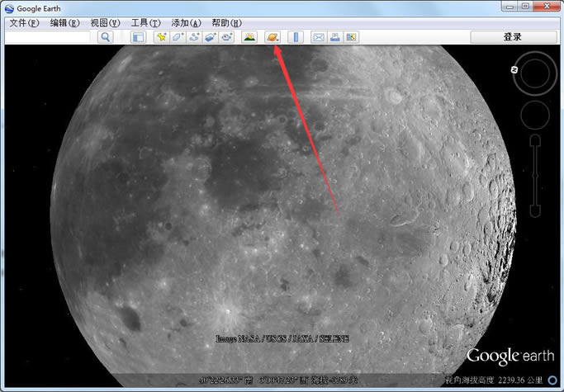The width and height of the screenshot is (564, 392).
Task: Select the add path tool
Action: click(x=194, y=37)
